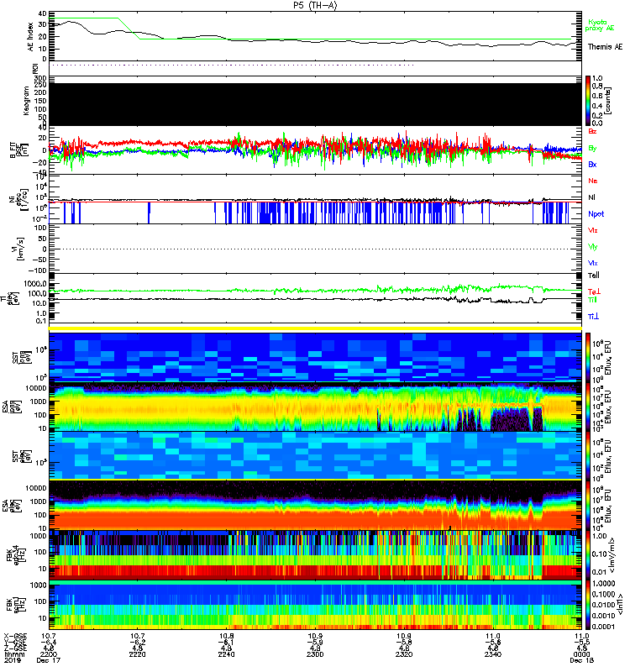Click the plot title P5 (TH-A)
This screenshot has width=630, height=672.
(x=315, y=5)
